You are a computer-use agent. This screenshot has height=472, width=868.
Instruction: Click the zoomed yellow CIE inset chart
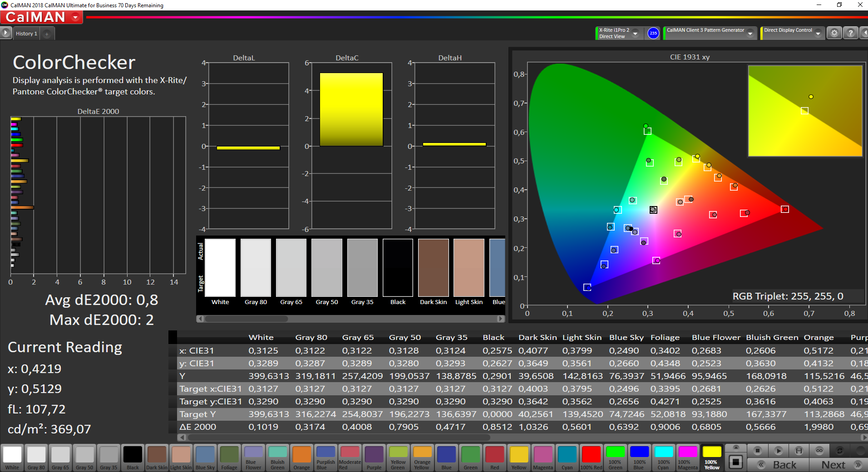coord(805,111)
